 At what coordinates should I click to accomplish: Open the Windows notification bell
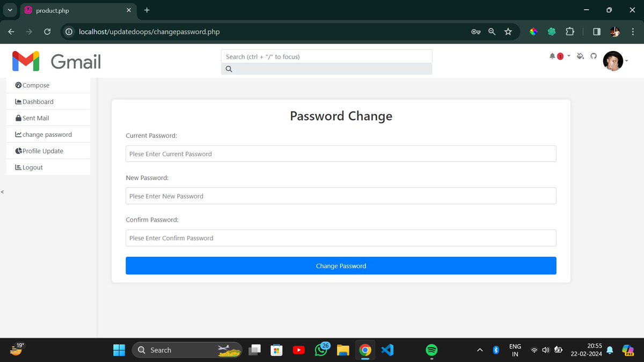610,350
